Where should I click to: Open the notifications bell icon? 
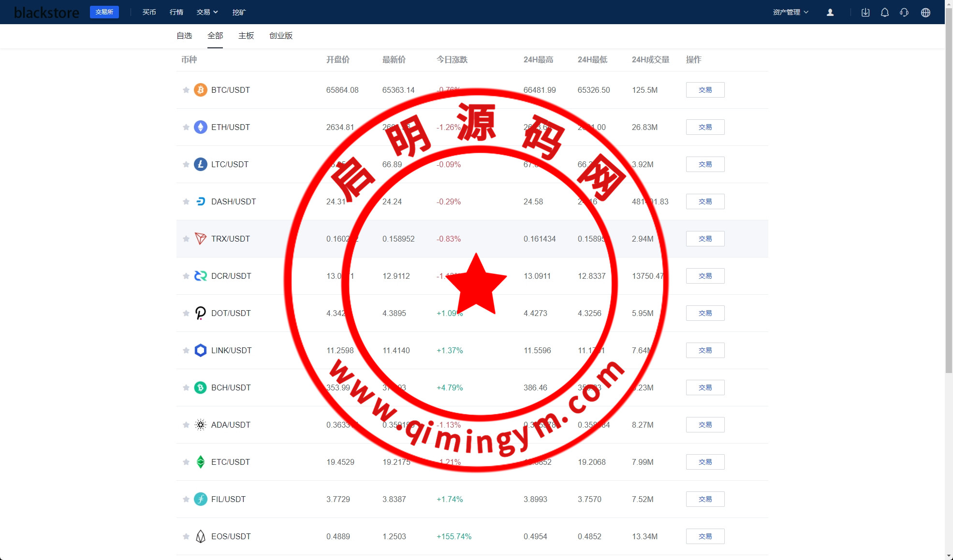point(884,13)
